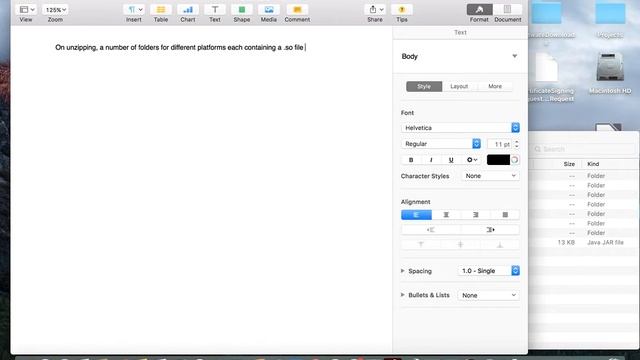Viewport: 640px width, 360px height.
Task: Select the Java JAR file row in Finder
Action: (x=584, y=242)
